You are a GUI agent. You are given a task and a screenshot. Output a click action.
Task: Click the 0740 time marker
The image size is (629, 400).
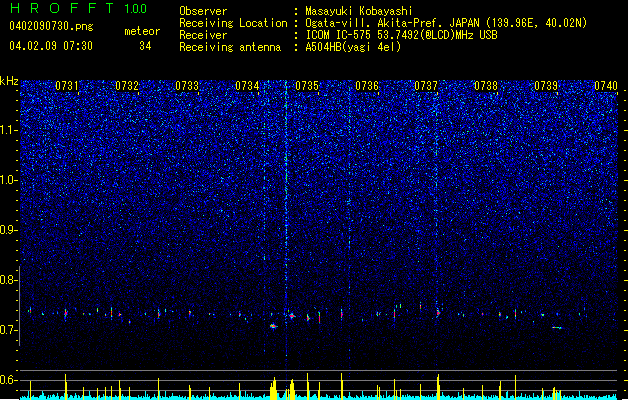pos(606,86)
